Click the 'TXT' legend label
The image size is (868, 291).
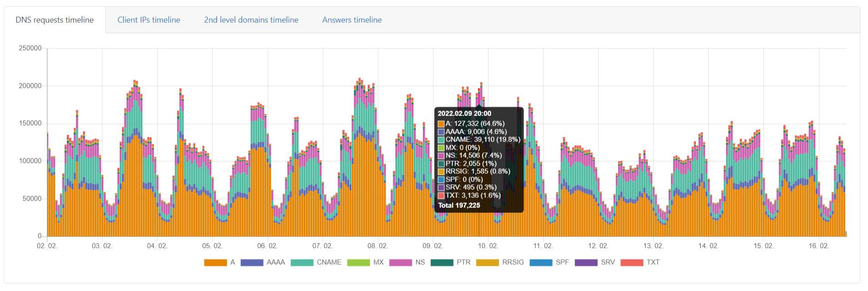pos(653,262)
